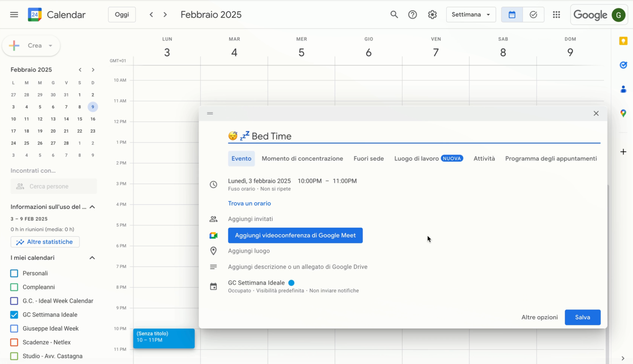Click the Salva button
Screen dimensions: 633x364
(582, 317)
